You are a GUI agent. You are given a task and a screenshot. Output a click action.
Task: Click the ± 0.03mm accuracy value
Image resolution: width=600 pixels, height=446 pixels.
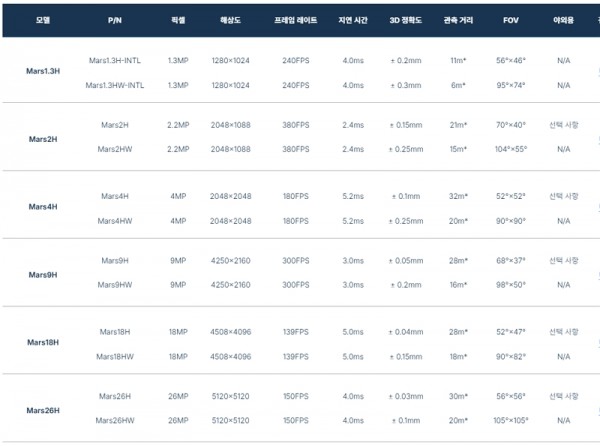406,397
